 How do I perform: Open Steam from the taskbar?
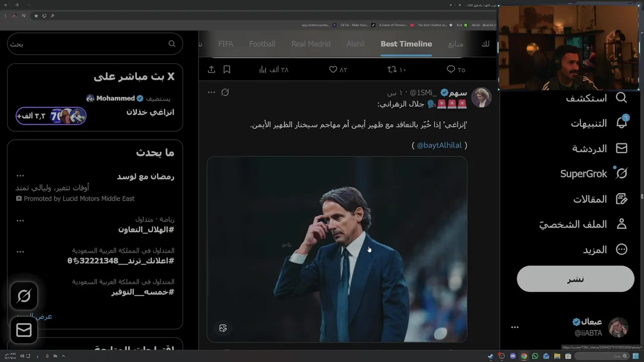coord(491,356)
